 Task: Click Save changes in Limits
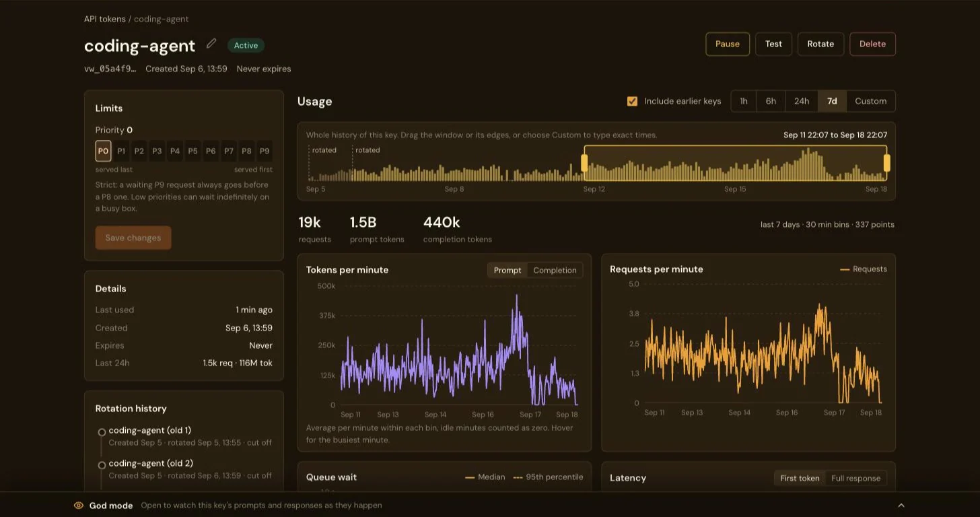tap(133, 238)
